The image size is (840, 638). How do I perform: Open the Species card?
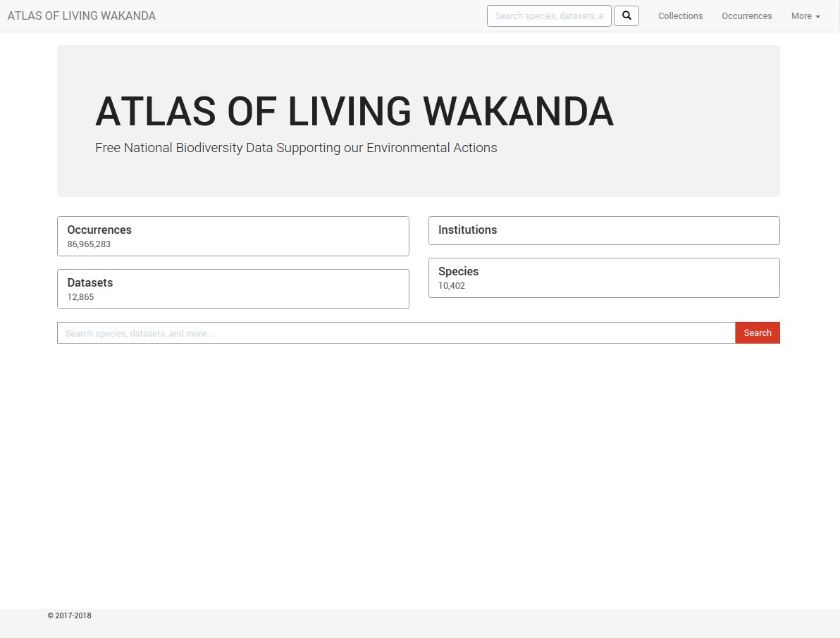[x=605, y=277]
